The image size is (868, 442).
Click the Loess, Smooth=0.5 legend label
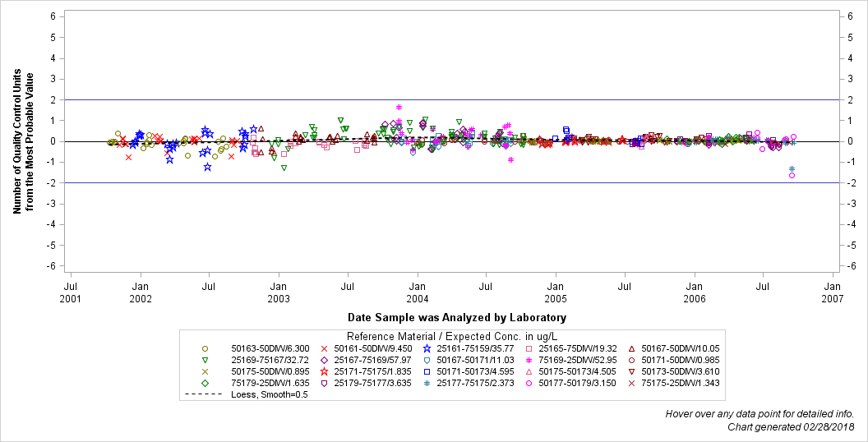[x=269, y=394]
